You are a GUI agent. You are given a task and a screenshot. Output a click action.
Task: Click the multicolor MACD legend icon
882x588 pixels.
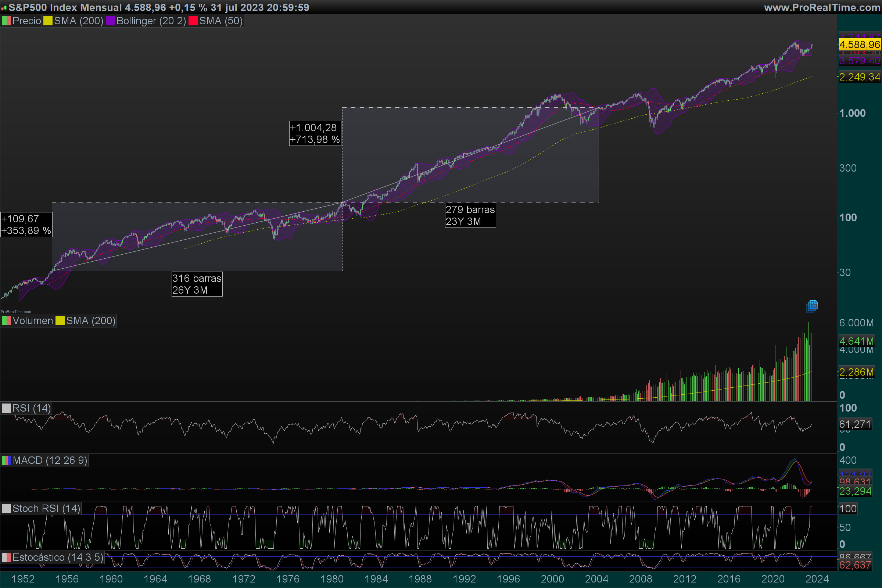6,460
